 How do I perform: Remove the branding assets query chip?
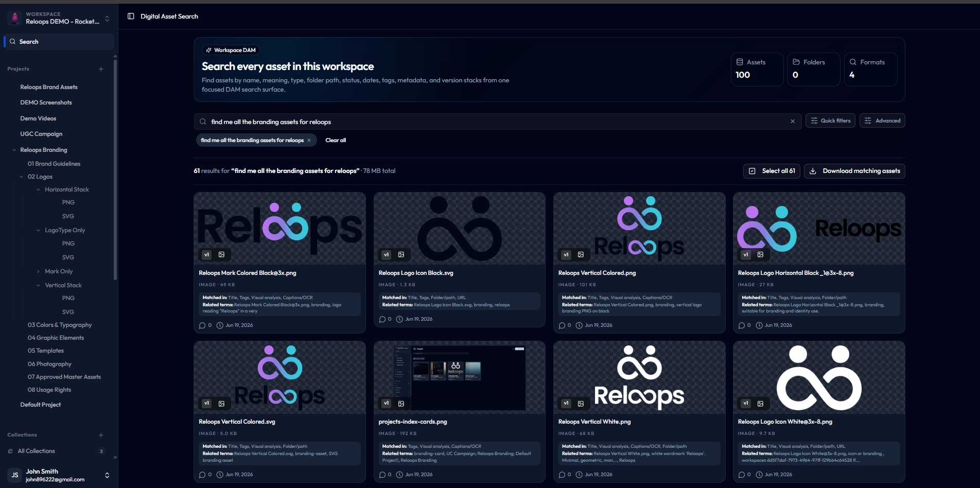point(309,140)
